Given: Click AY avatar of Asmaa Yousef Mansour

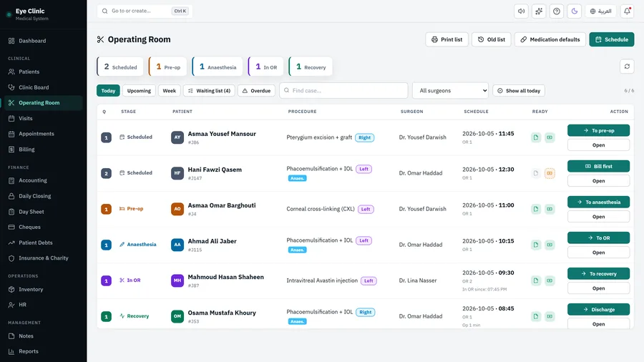Looking at the screenshot, I should coord(177,137).
